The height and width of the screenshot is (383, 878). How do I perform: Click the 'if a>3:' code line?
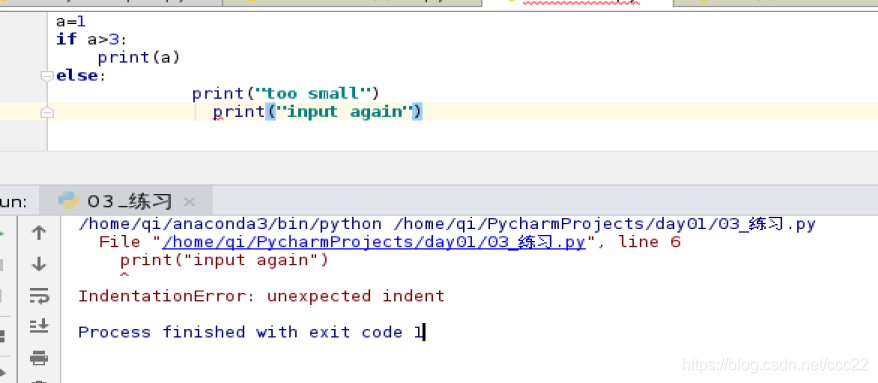click(92, 40)
